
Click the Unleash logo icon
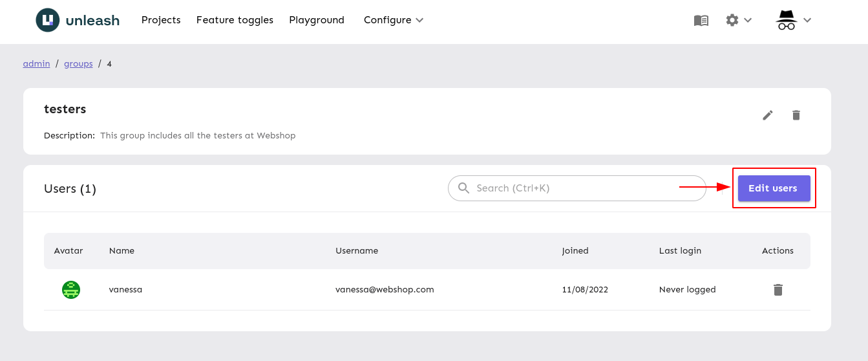(47, 20)
